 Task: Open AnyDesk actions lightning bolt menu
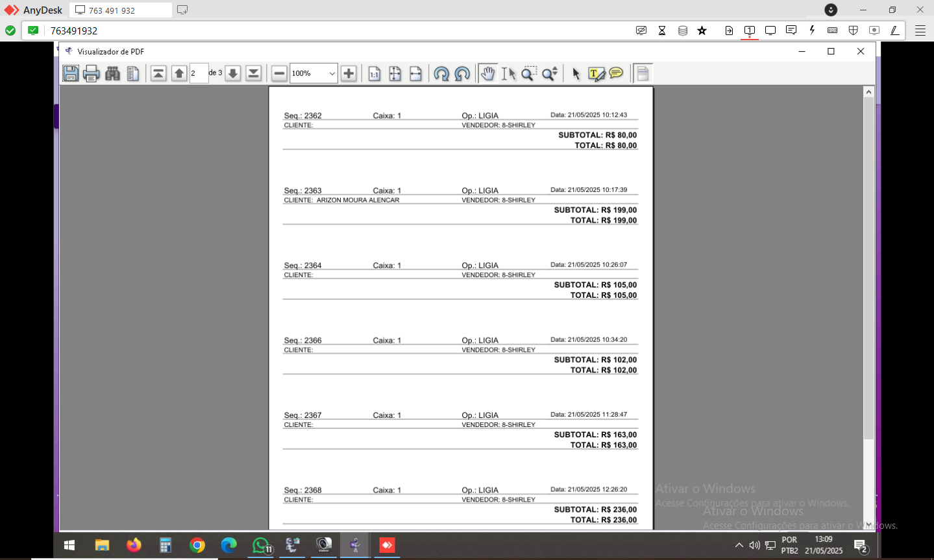(812, 30)
